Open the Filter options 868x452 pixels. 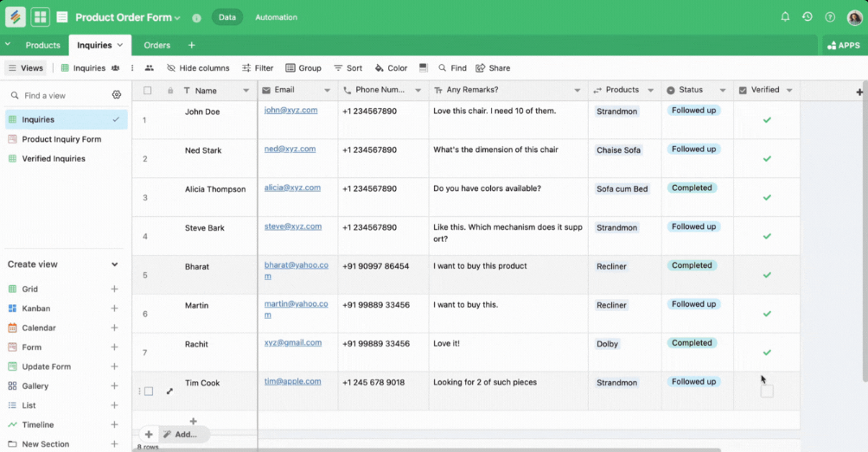(258, 68)
